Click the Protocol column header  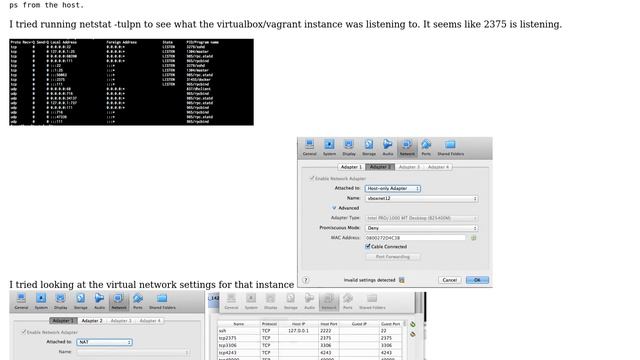[x=269, y=324]
